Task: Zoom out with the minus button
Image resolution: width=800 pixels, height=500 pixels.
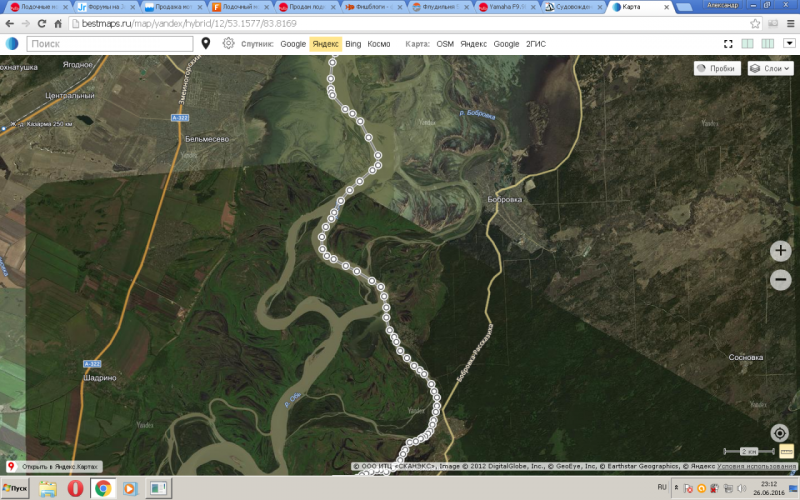Action: [781, 281]
